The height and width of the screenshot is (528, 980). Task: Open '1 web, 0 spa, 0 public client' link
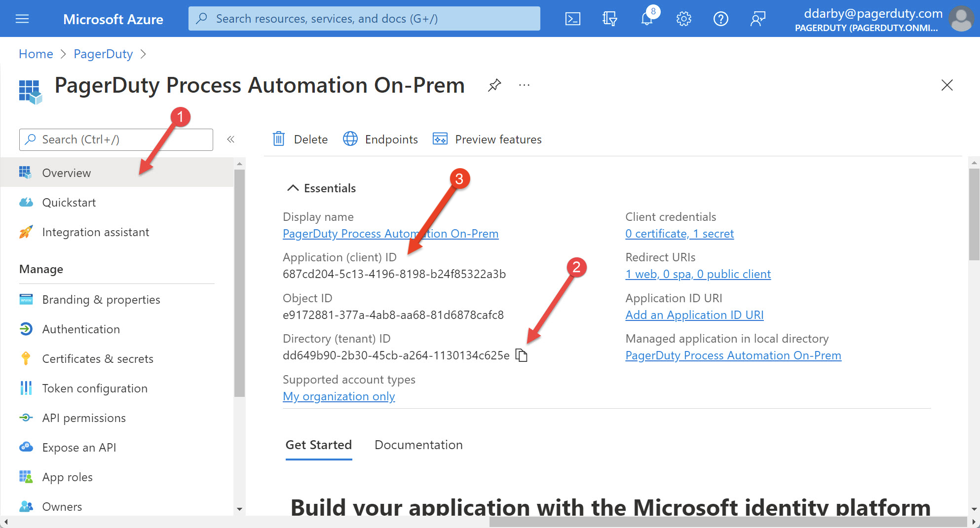pos(698,274)
